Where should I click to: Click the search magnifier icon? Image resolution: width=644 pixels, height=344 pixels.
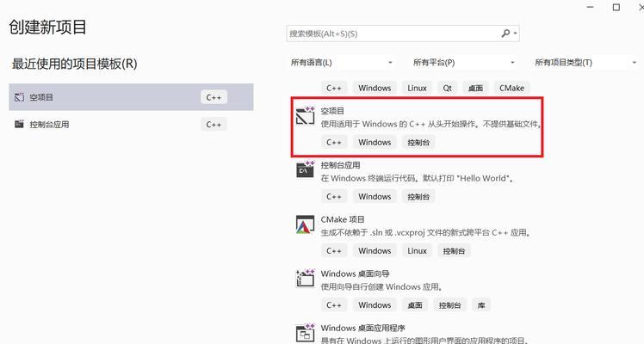[x=505, y=34]
